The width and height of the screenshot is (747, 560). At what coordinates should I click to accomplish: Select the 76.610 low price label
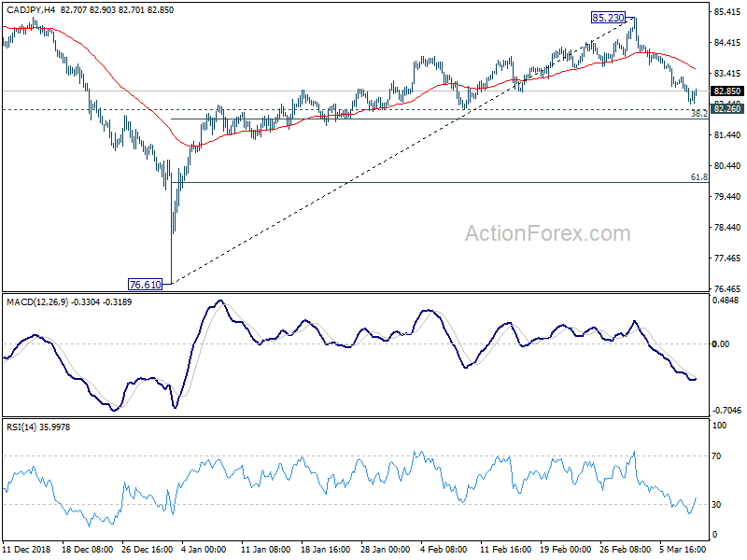(146, 285)
